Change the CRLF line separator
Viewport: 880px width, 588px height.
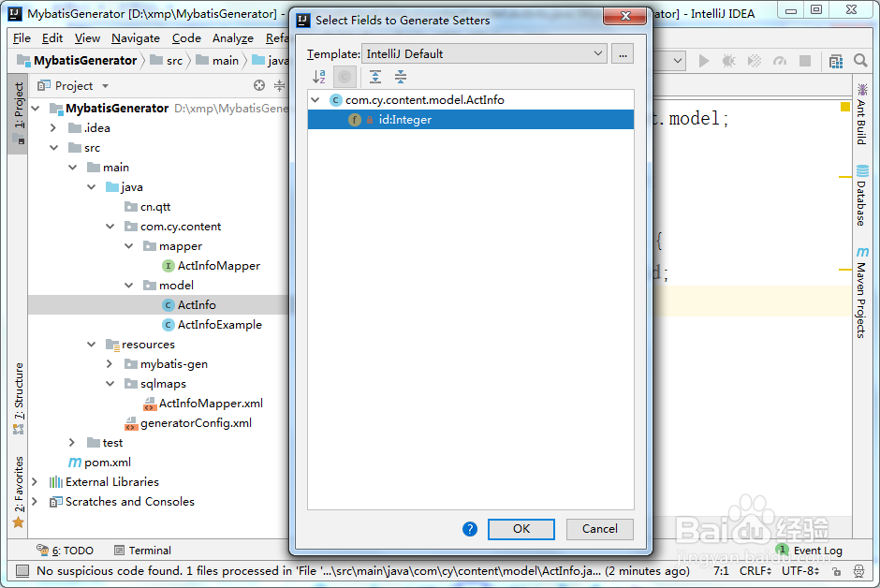click(755, 571)
